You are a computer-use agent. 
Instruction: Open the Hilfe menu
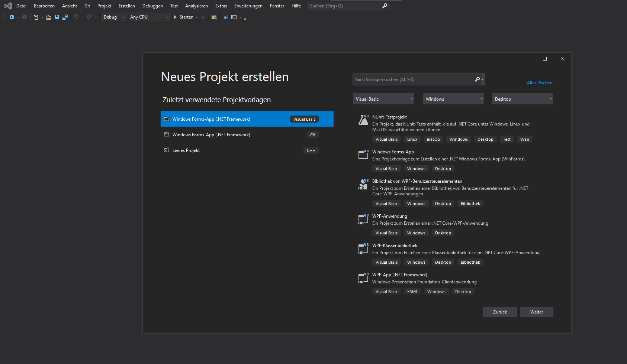coord(296,6)
